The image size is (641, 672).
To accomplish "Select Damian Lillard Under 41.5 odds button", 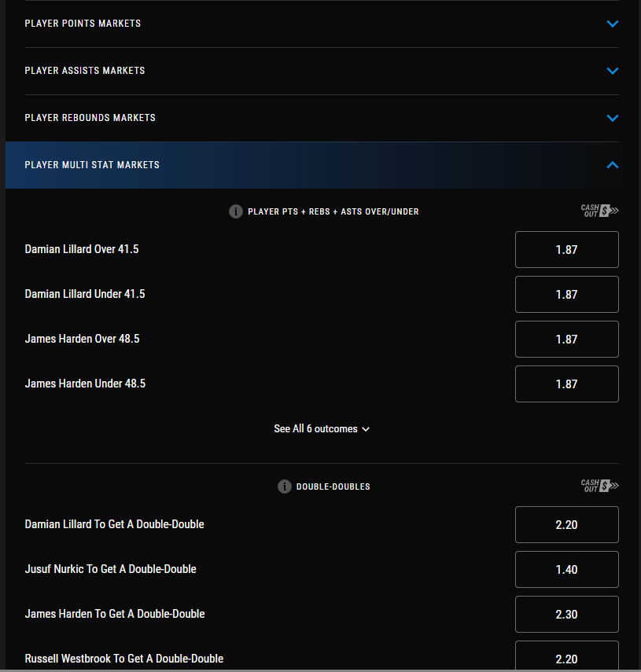I will pos(566,295).
